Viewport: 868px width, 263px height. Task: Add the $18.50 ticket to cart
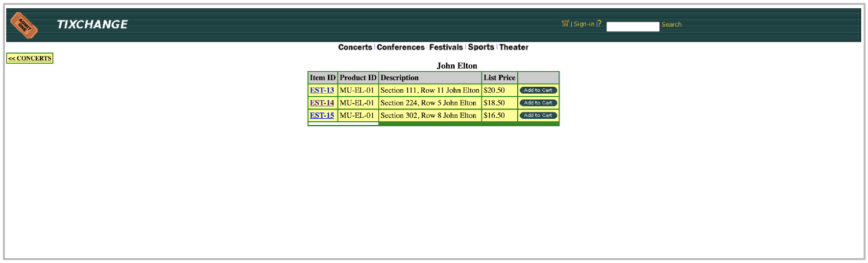click(538, 103)
